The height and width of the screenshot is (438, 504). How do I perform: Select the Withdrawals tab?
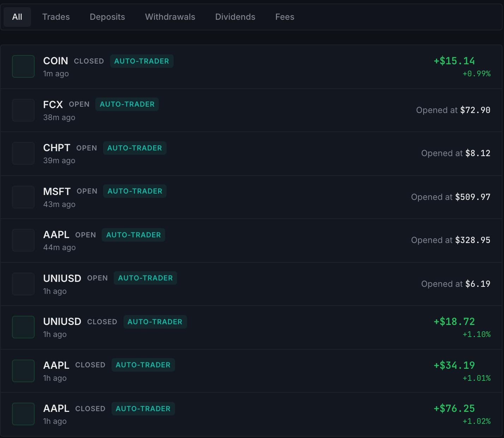click(170, 17)
